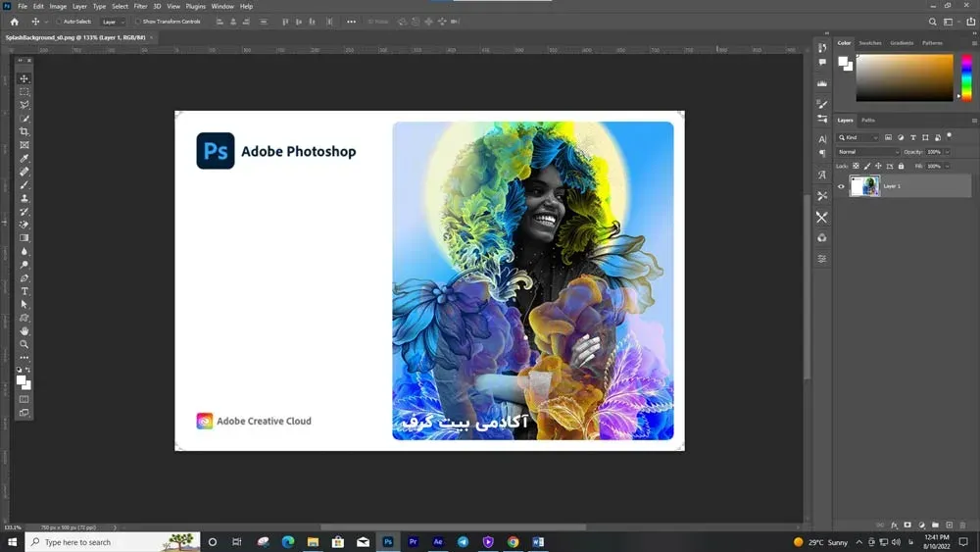
Task: Select the Dodge tool
Action: (24, 265)
